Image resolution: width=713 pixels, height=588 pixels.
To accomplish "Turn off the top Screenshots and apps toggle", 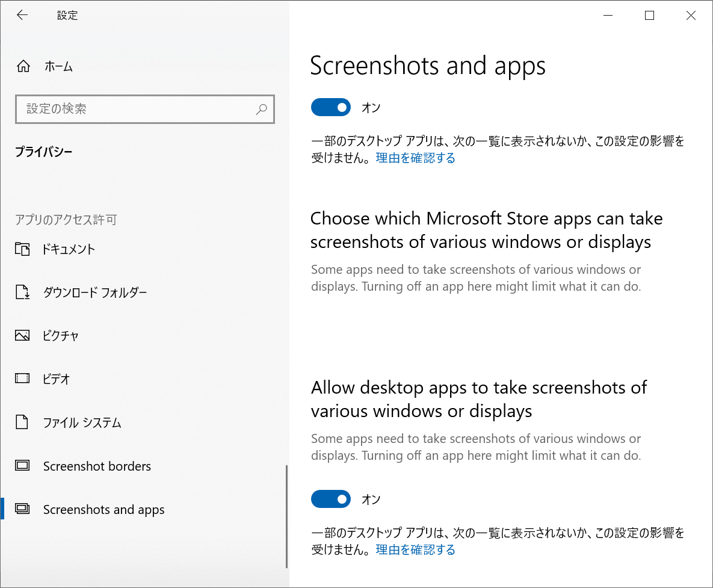I will coord(330,107).
